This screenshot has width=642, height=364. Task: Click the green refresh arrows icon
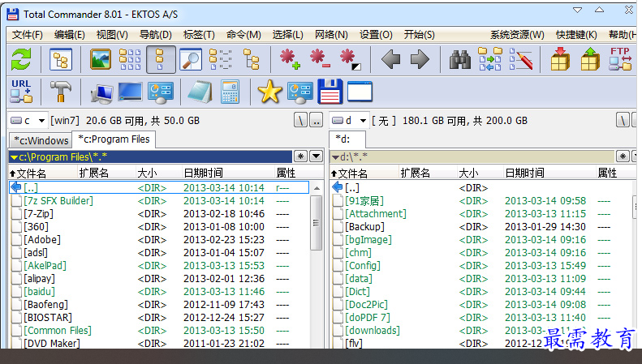21,59
